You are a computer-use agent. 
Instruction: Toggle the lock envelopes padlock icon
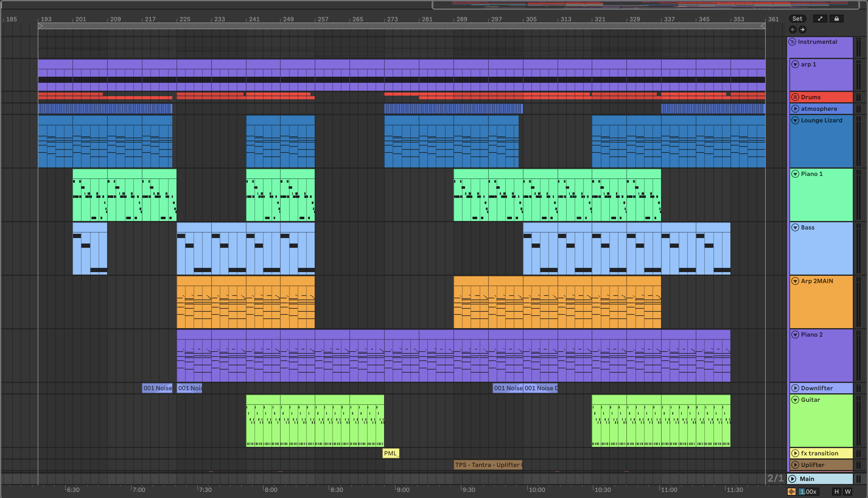click(x=836, y=19)
